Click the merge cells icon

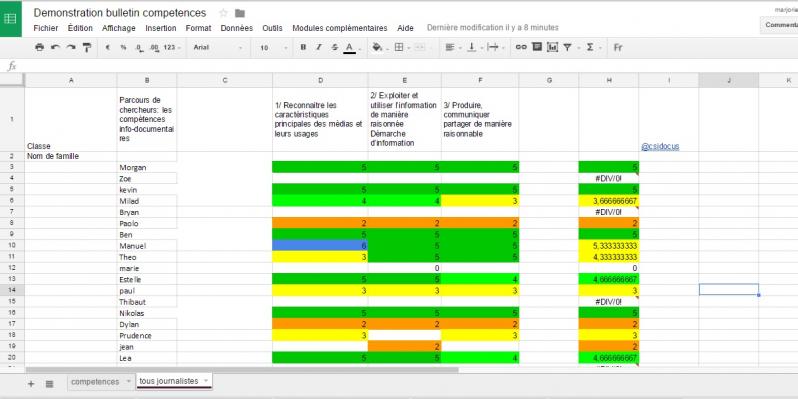click(x=420, y=47)
